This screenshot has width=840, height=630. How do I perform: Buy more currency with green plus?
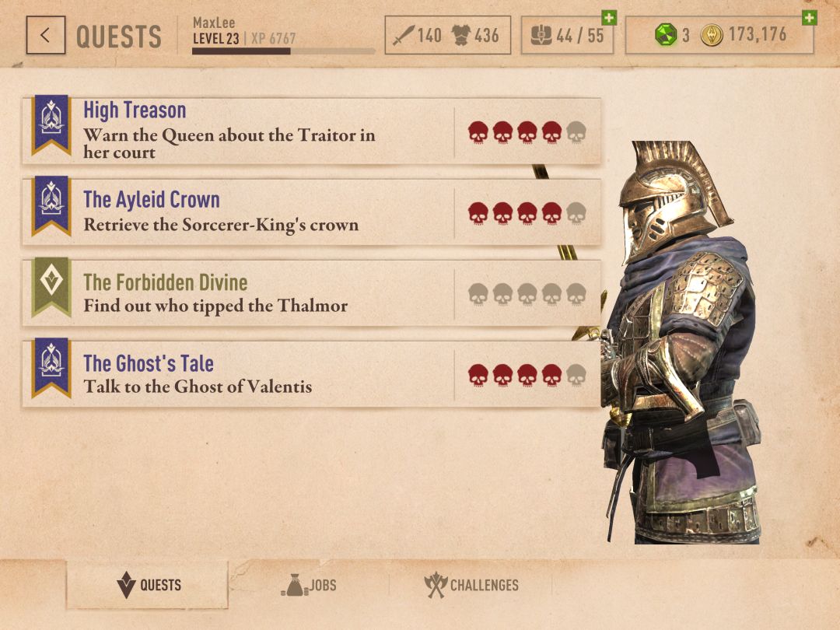click(x=810, y=18)
